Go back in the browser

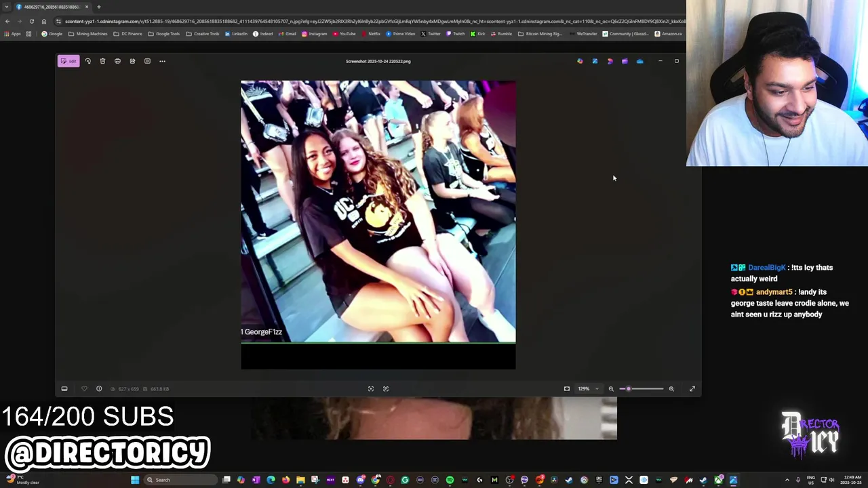coord(7,21)
